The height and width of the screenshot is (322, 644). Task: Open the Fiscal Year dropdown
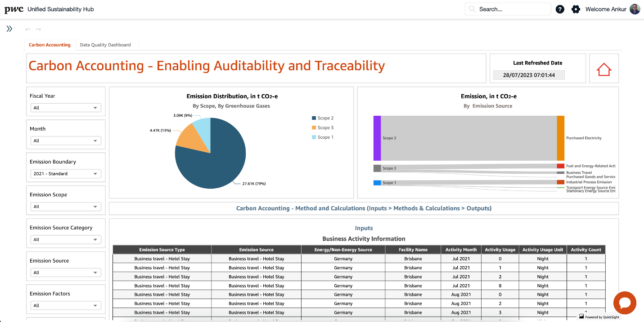coord(66,108)
